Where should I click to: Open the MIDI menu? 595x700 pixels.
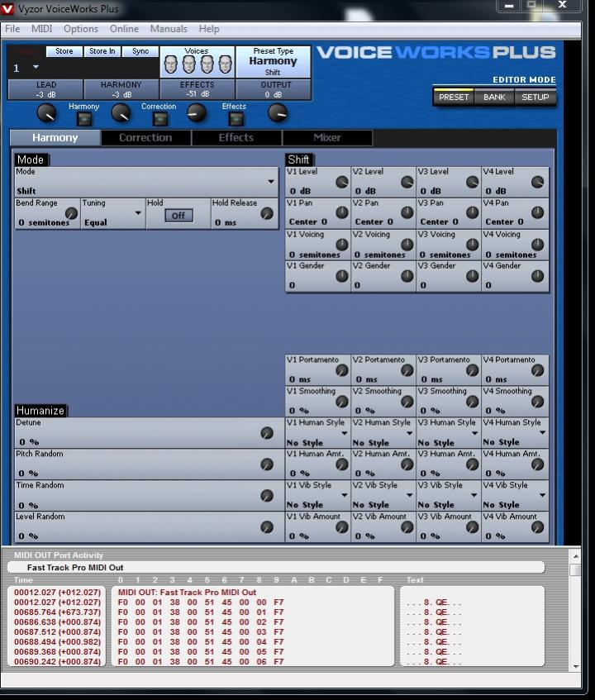(x=42, y=29)
